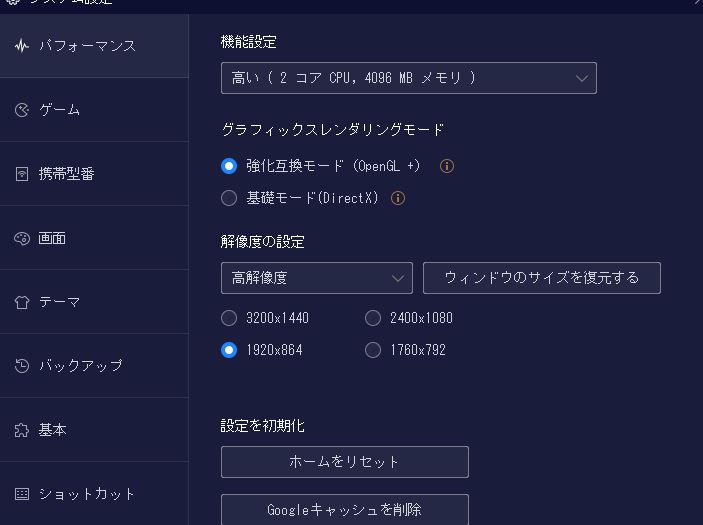This screenshot has width=703, height=525.
Task: Expand the 高解像度 resolution dropdown
Action: 317,278
